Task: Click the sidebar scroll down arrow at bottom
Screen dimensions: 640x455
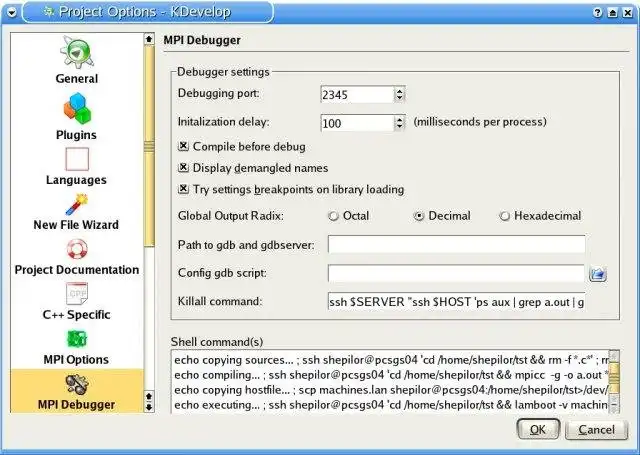Action: point(149,407)
